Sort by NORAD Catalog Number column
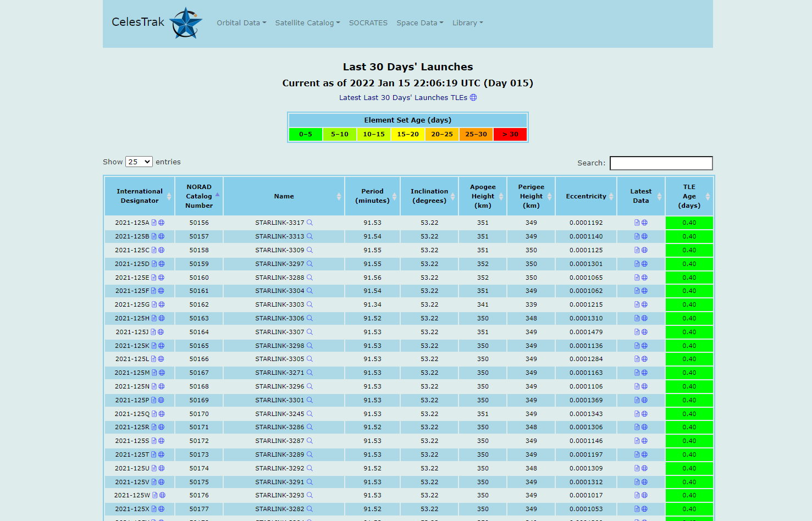 pyautogui.click(x=199, y=196)
